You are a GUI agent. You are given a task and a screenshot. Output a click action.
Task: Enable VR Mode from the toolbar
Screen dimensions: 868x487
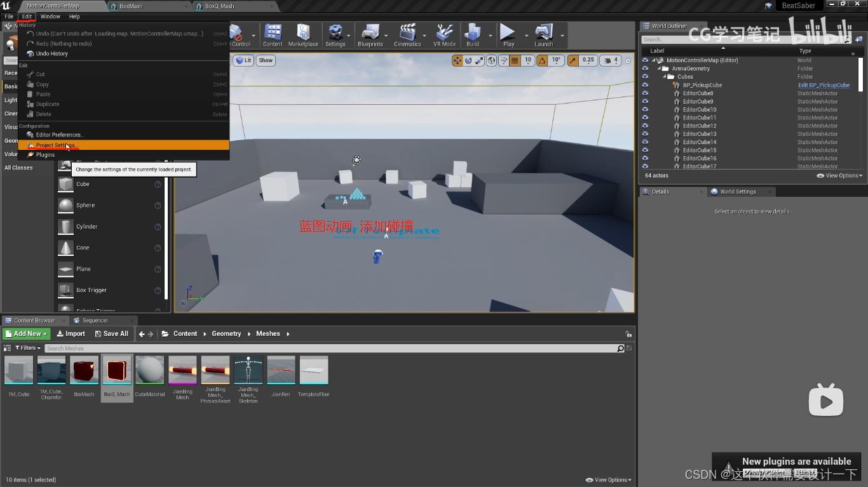444,35
